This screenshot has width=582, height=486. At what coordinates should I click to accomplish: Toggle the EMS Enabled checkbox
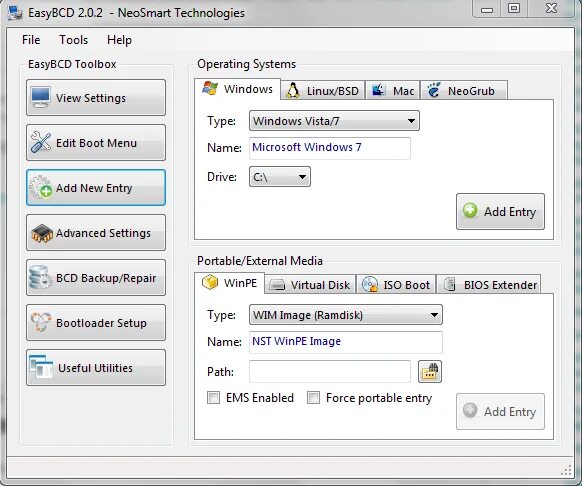[213, 398]
